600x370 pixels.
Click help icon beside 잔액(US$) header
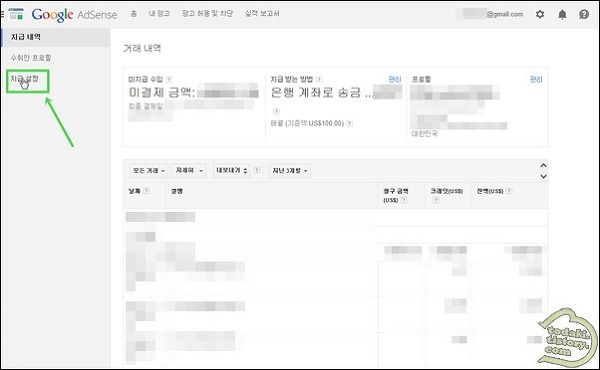point(509,191)
